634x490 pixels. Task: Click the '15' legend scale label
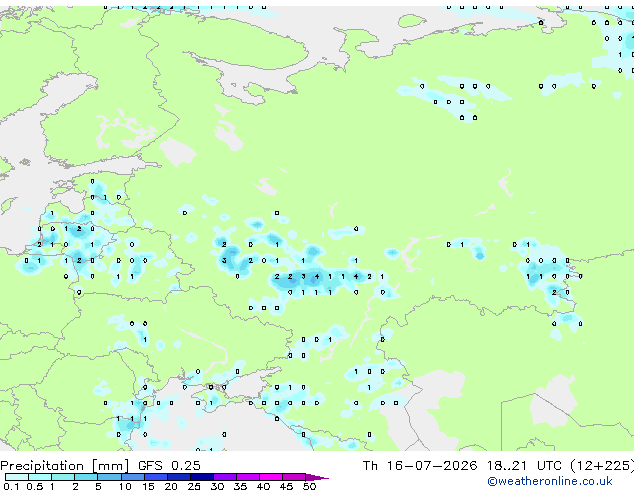tap(148, 486)
